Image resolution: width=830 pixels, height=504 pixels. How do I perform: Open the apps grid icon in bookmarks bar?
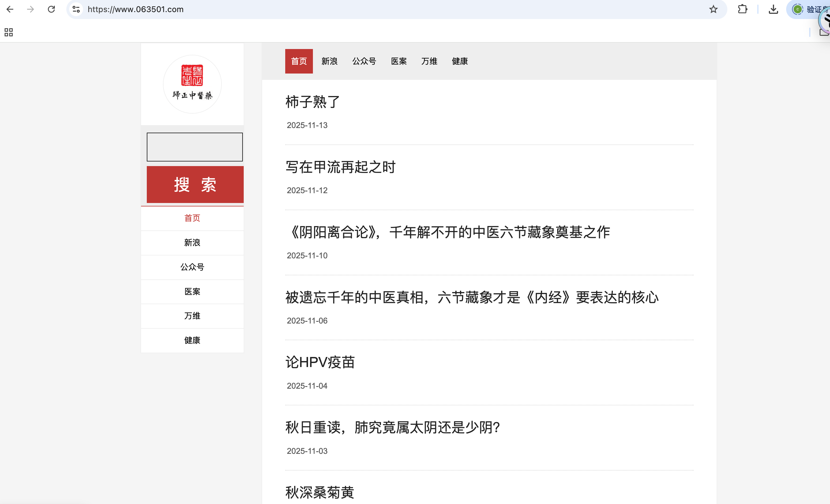tap(8, 32)
